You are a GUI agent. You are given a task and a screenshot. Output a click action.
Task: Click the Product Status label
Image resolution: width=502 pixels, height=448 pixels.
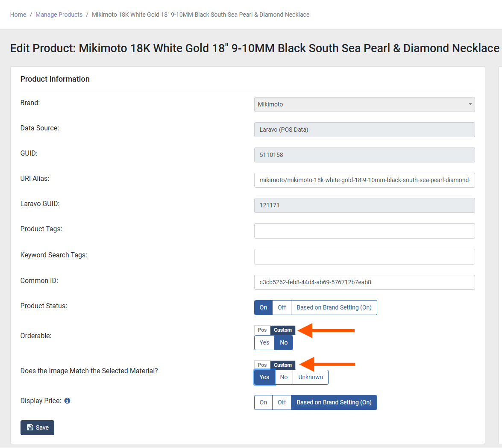click(x=44, y=306)
